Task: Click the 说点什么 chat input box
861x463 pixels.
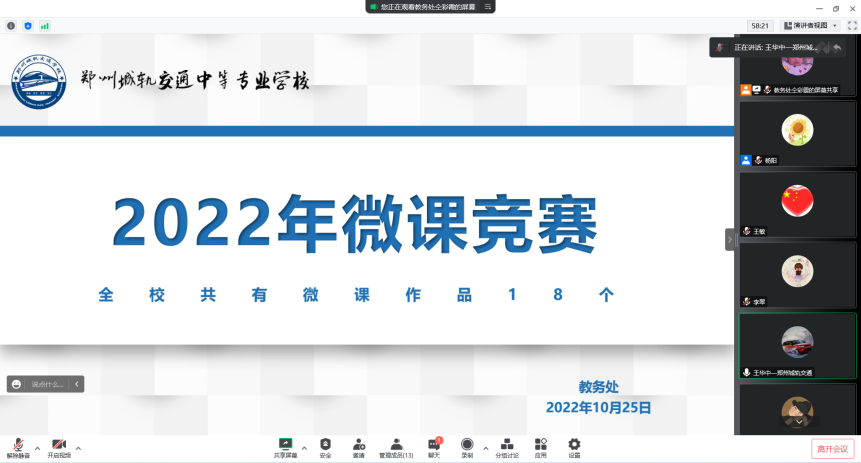Action: pos(47,384)
